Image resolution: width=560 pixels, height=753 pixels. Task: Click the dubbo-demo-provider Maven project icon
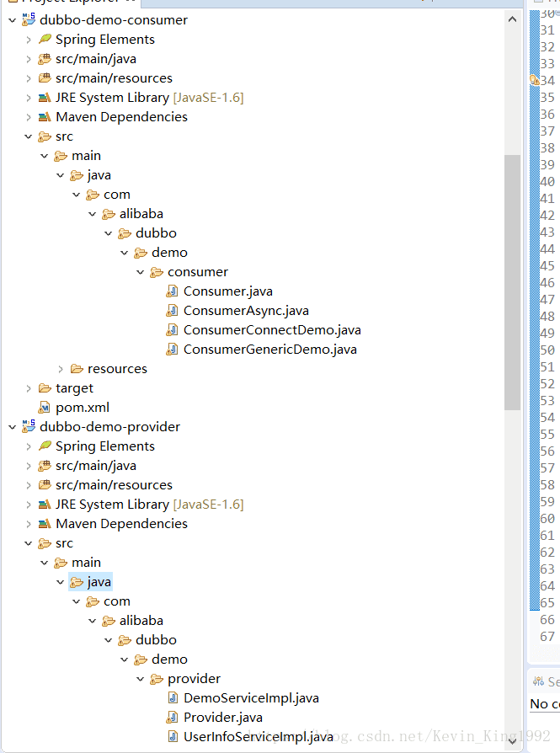(29, 426)
